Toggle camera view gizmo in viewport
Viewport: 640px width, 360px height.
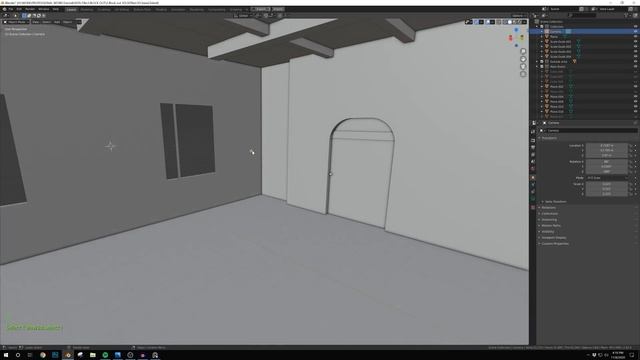[x=523, y=67]
